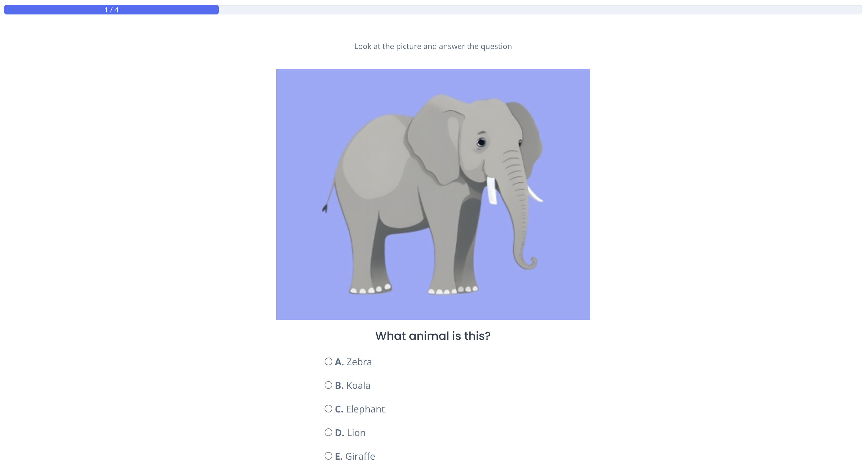Click the bold letter "E." option marker
Viewport: 868px width, 475px height.
(x=339, y=456)
